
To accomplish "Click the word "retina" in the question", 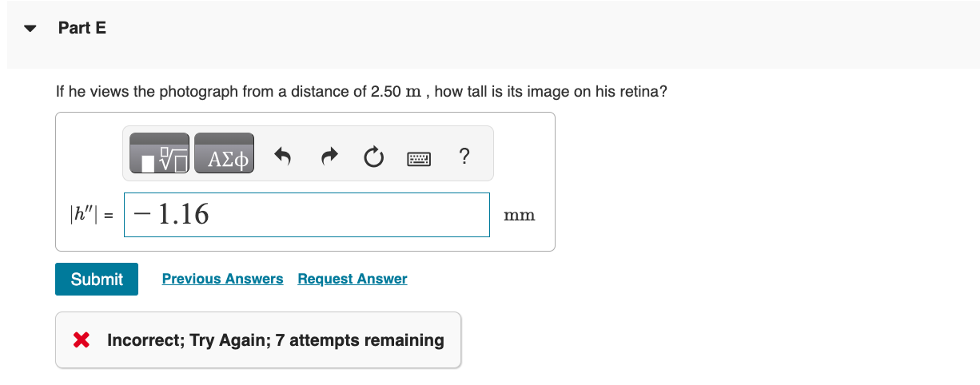I will pos(639,92).
